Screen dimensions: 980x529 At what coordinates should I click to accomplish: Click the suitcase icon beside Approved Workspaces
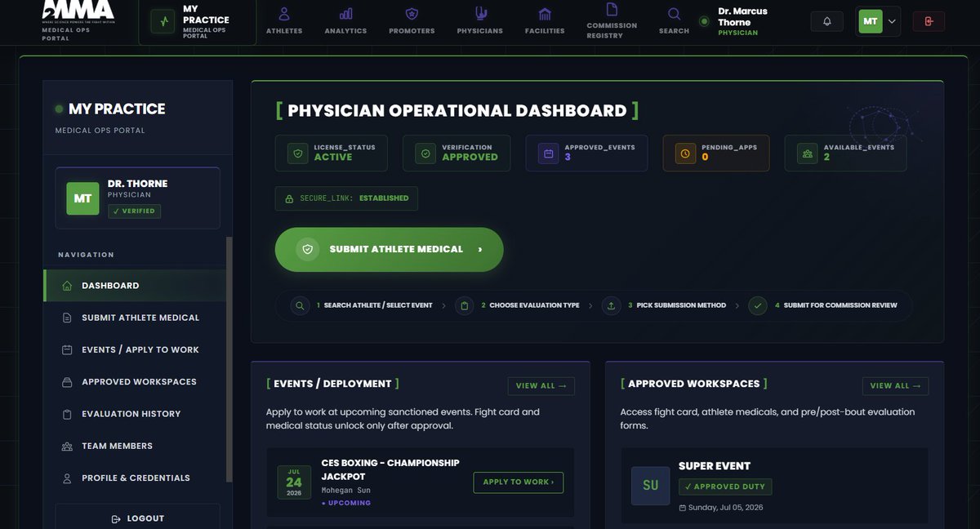(67, 381)
